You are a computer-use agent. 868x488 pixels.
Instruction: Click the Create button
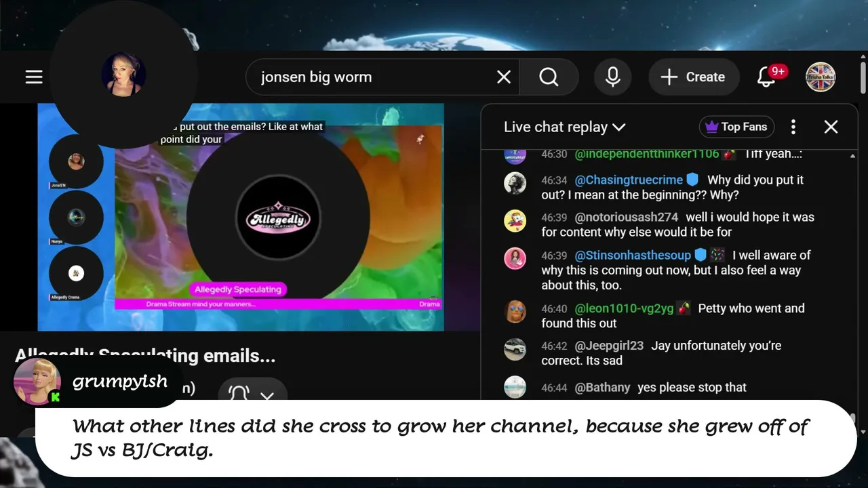693,77
